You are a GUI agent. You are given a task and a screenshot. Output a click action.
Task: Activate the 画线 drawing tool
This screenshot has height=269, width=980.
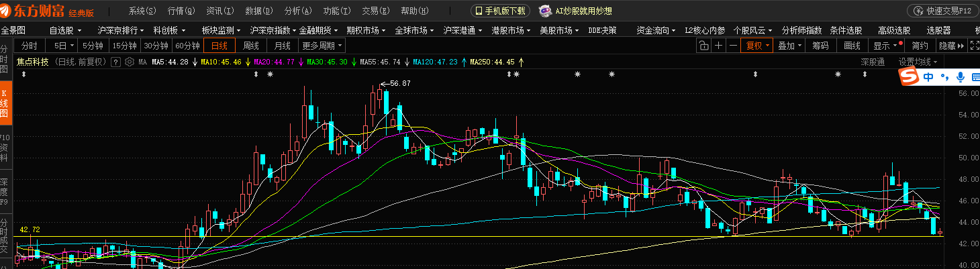852,46
